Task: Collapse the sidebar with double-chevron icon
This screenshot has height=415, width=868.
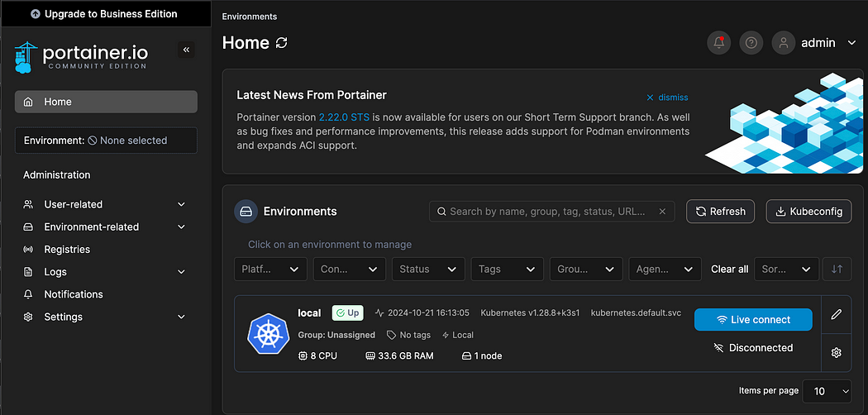Action: click(186, 50)
